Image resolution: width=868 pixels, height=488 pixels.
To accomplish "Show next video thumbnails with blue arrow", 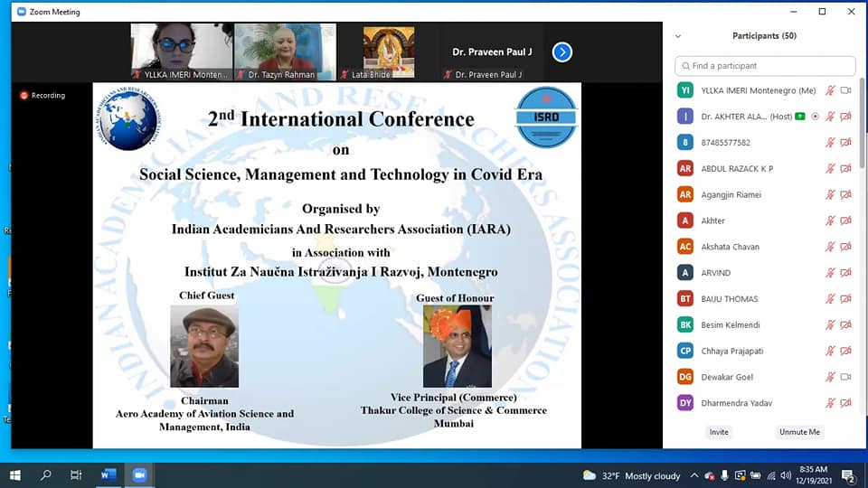I will pyautogui.click(x=561, y=52).
